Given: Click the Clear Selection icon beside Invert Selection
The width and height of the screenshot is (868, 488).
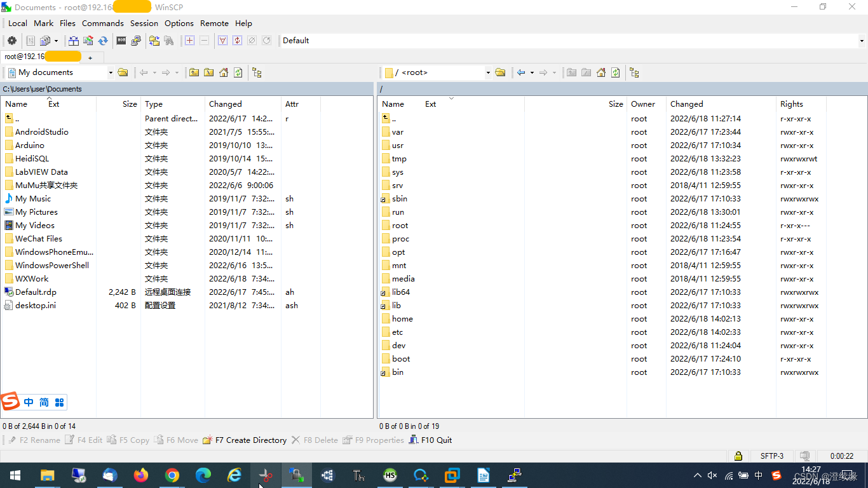Looking at the screenshot, I should [x=252, y=41].
